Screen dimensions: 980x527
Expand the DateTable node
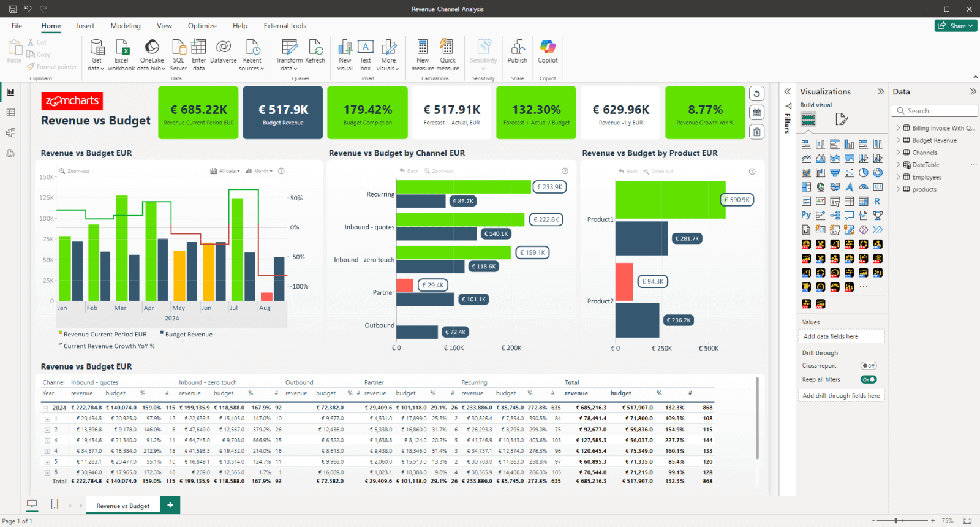(899, 165)
